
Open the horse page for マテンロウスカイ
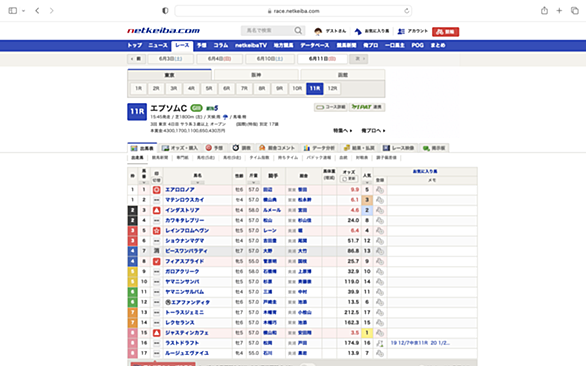coord(185,200)
